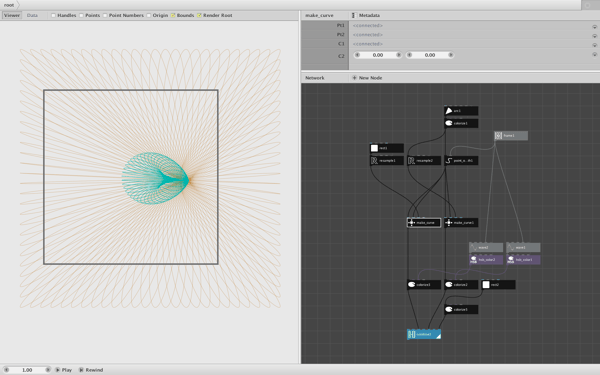Click the make_curve node icon
600x375 pixels.
(411, 222)
